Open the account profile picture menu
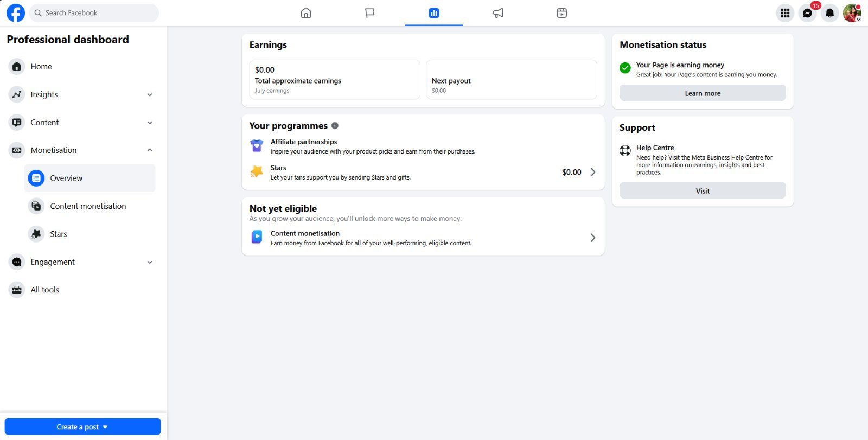 click(x=852, y=13)
